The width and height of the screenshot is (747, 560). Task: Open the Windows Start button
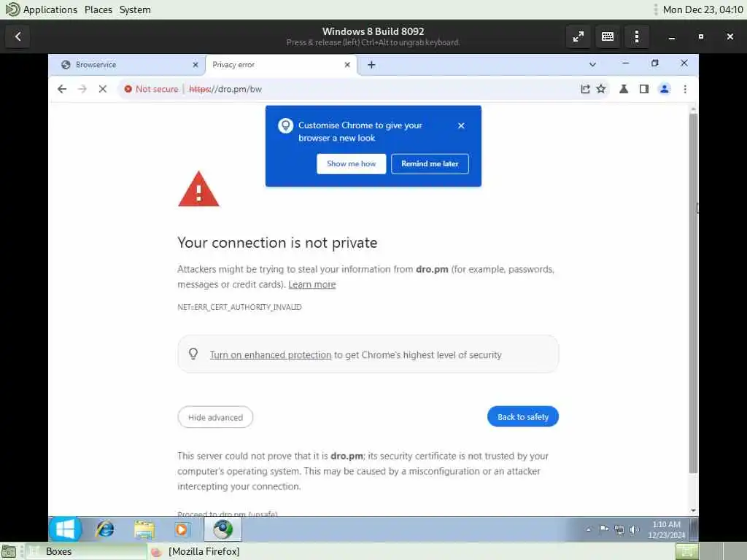pyautogui.click(x=65, y=529)
